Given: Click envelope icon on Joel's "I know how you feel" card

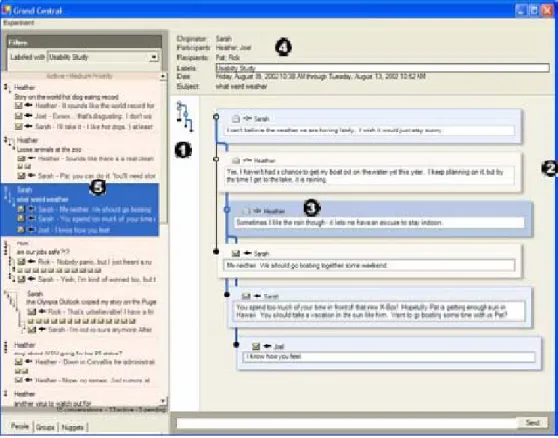Looking at the screenshot, I should 256,346.
